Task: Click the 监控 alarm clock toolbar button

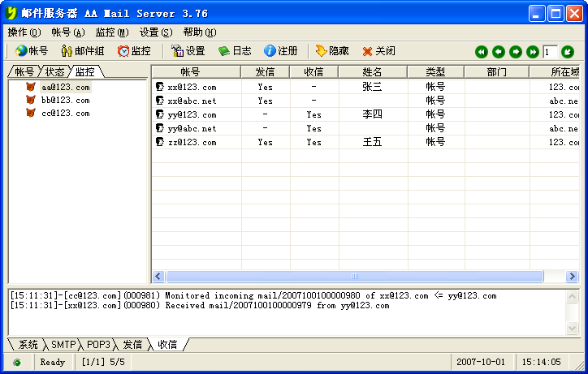Action: point(134,51)
